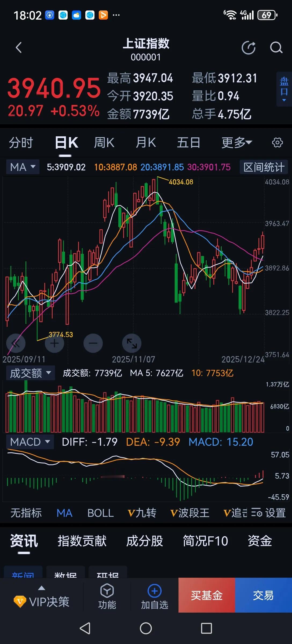Tap the 30:3901.75 MA value
This screenshot has height=644, width=292.
point(209,167)
